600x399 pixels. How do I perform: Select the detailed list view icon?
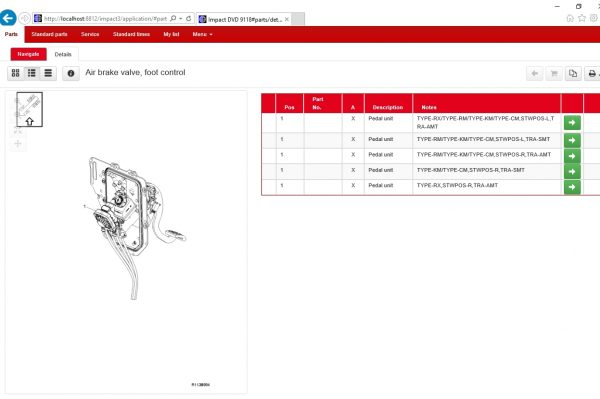click(x=32, y=73)
